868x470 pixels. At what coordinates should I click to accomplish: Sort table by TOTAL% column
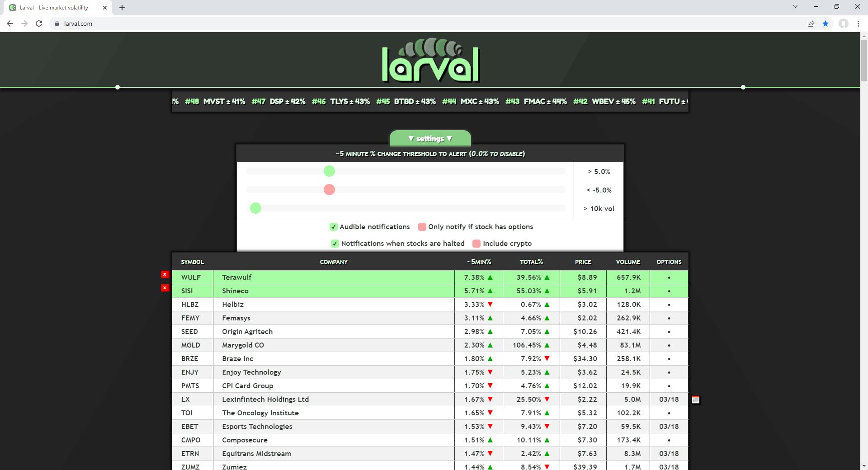(x=531, y=262)
